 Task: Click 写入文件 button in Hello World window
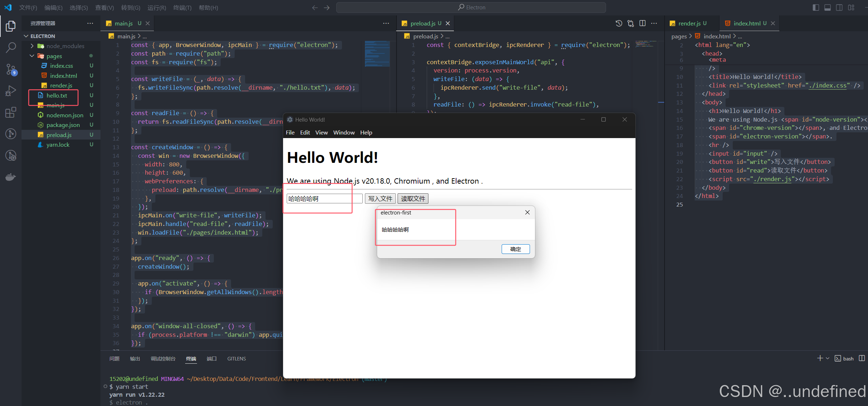tap(380, 198)
